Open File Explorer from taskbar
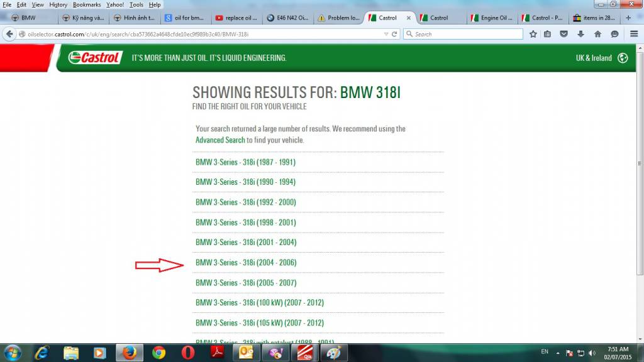This screenshot has width=644, height=362. pos(70,353)
